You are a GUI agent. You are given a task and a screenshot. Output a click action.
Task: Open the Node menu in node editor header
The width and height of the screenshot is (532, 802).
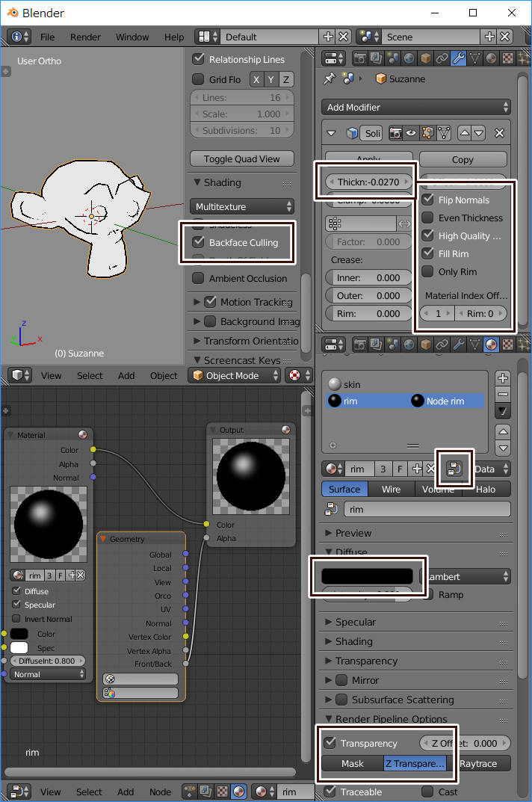pos(160,792)
